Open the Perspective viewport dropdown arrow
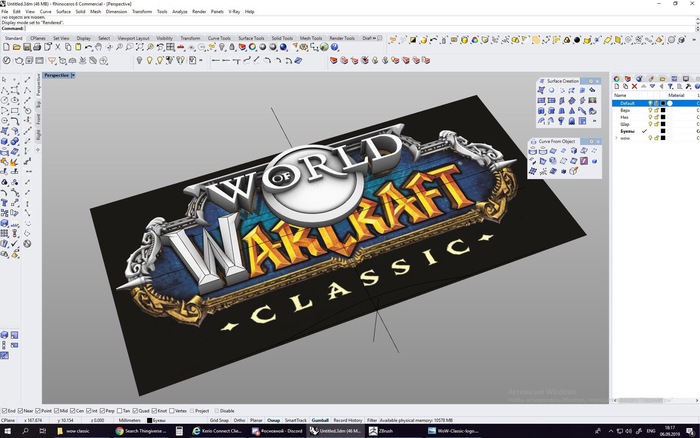This screenshot has width=700, height=438. coord(73,75)
